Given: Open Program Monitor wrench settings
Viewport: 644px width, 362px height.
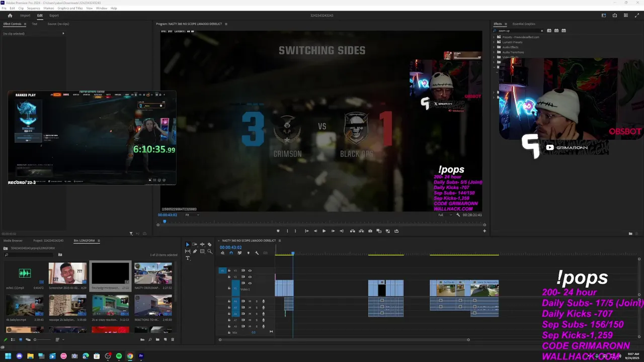Looking at the screenshot, I should [458, 215].
